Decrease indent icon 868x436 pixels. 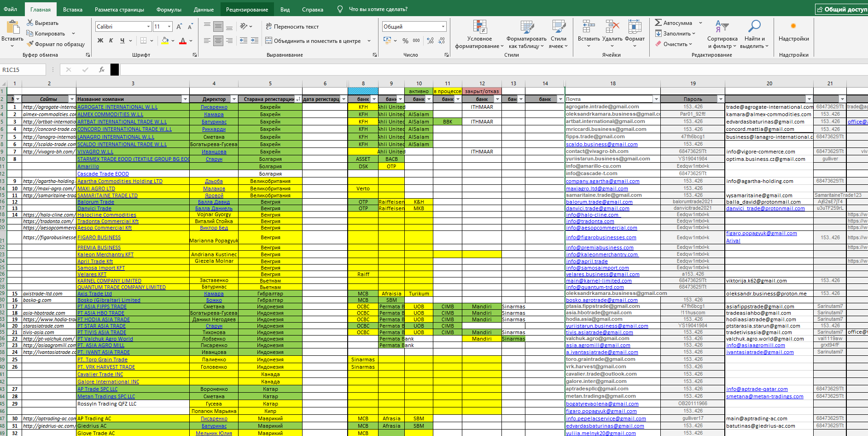point(244,41)
